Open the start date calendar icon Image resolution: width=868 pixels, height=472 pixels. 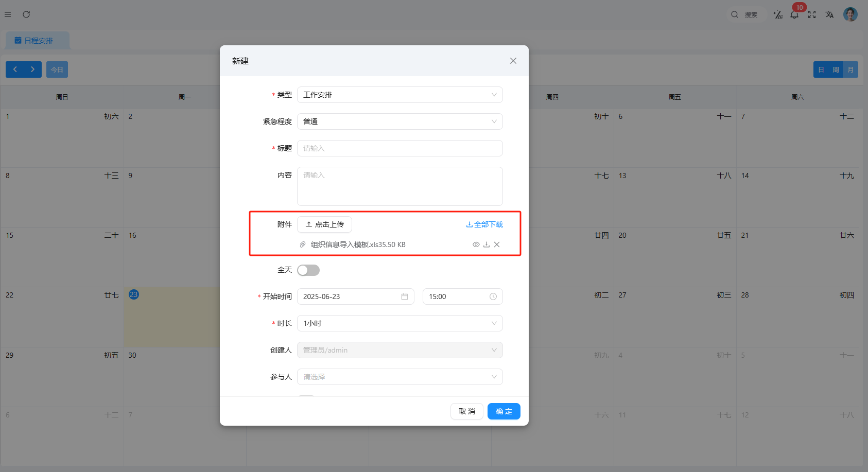point(405,296)
